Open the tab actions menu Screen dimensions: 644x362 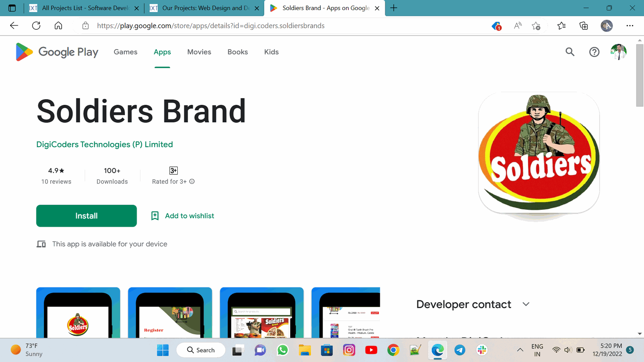point(12,8)
